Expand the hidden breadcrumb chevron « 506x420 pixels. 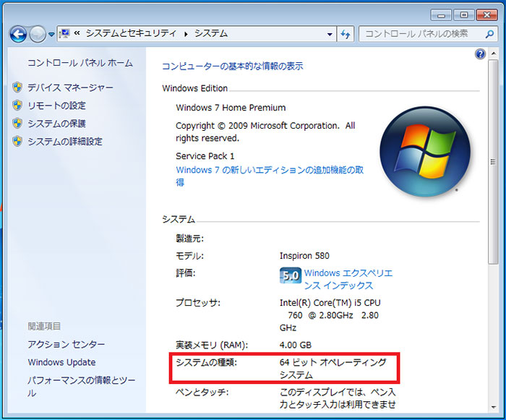click(x=77, y=33)
